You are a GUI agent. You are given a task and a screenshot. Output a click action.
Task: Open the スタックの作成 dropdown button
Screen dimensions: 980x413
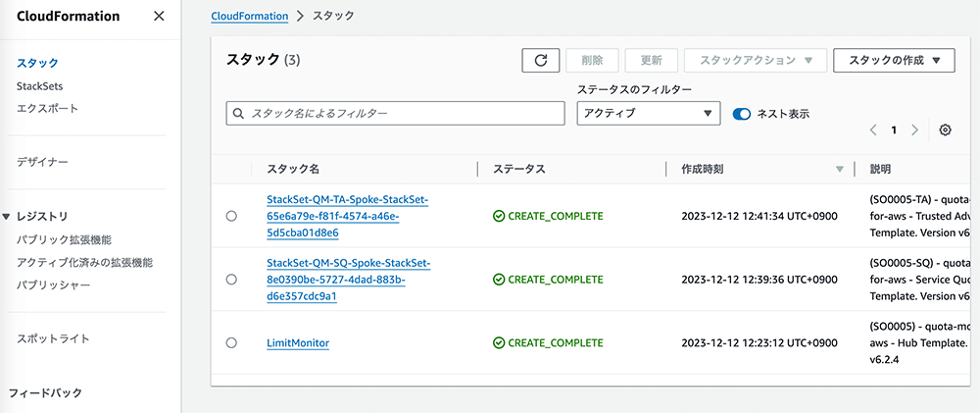click(x=894, y=61)
